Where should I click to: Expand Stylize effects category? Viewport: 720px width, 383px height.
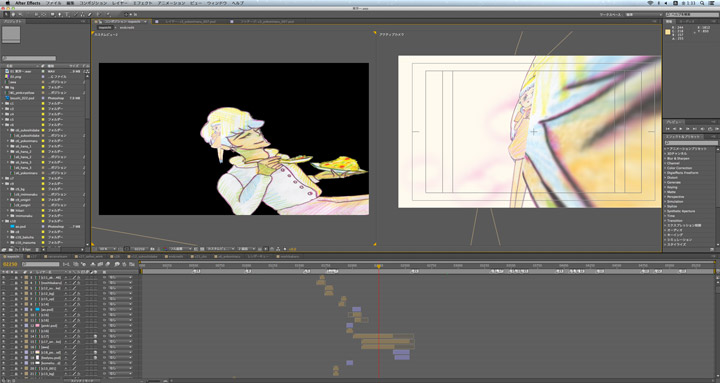[665, 206]
